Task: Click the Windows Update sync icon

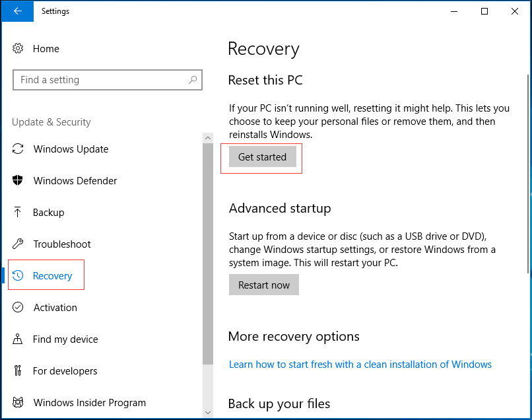Action: click(x=18, y=149)
